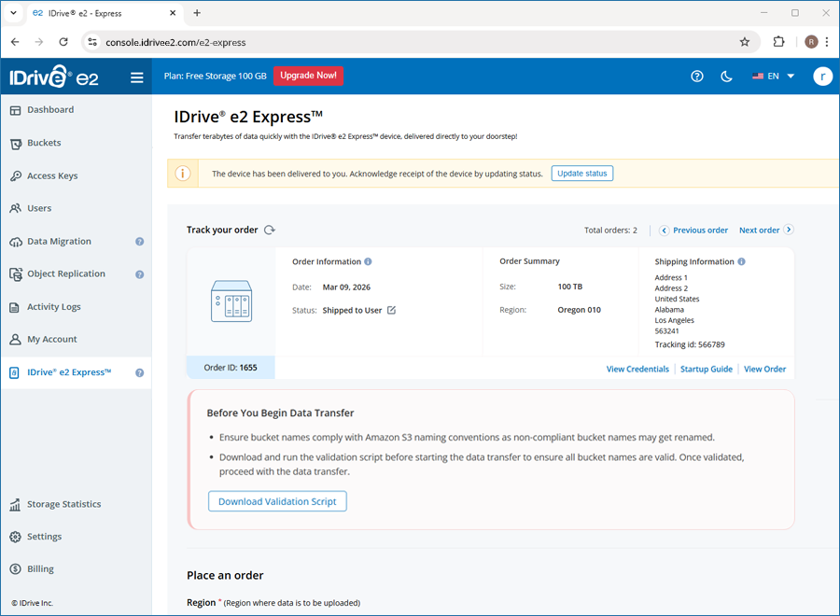Open the browser extensions puzzle icon
Image resolution: width=840 pixels, height=616 pixels.
(x=778, y=42)
